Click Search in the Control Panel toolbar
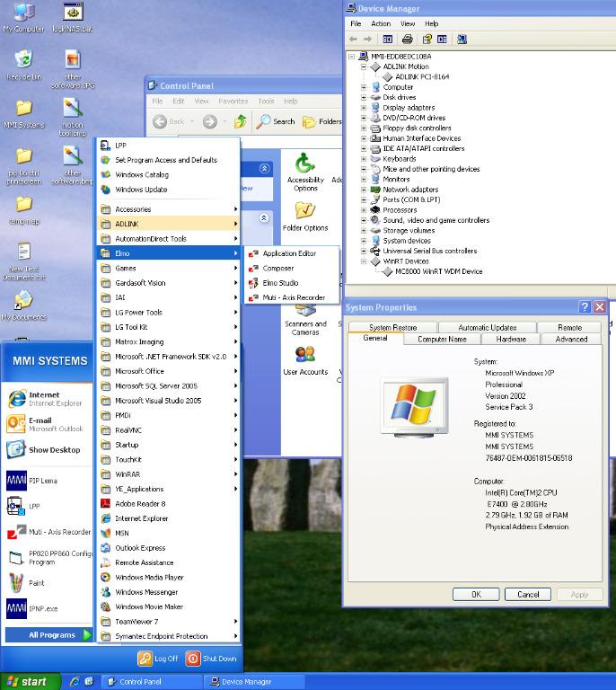Viewport: 616px width, 690px height. click(x=276, y=121)
